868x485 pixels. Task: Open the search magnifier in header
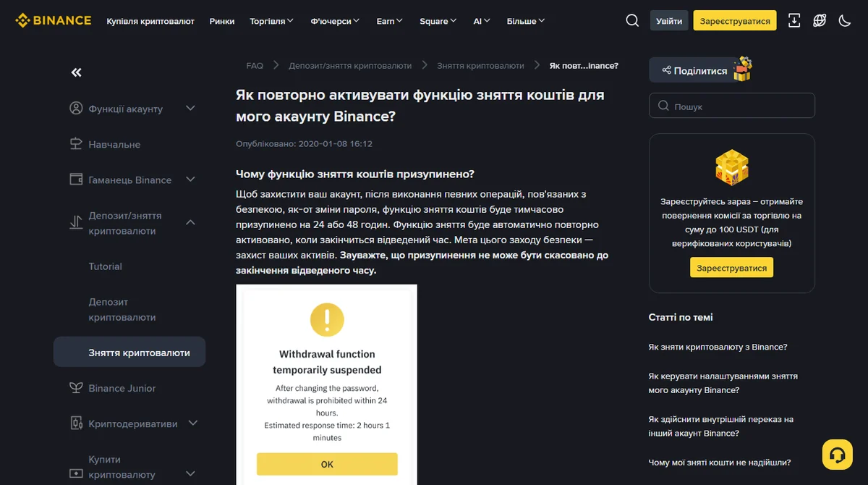632,20
